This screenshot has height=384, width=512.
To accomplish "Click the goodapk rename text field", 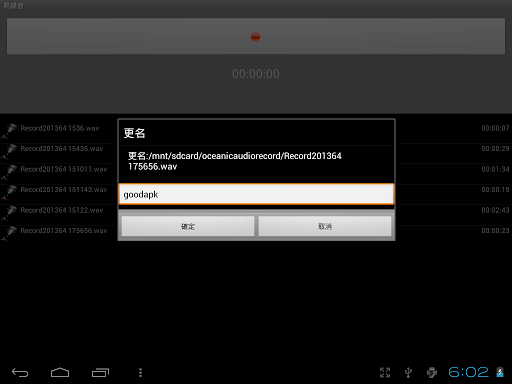I will point(256,194).
